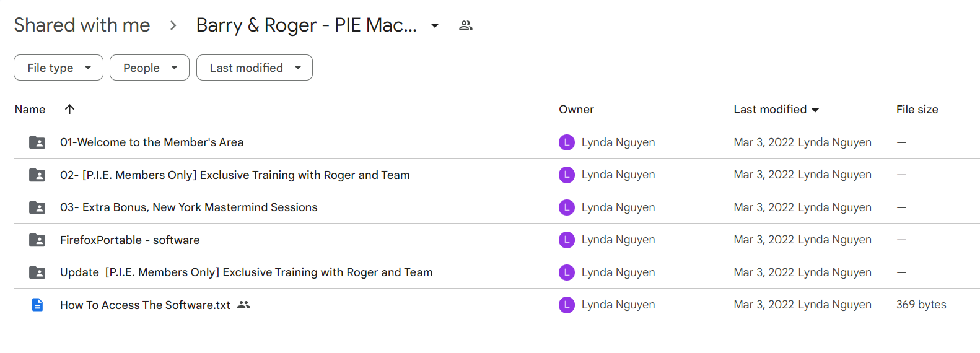Click the Owner column header

point(576,109)
